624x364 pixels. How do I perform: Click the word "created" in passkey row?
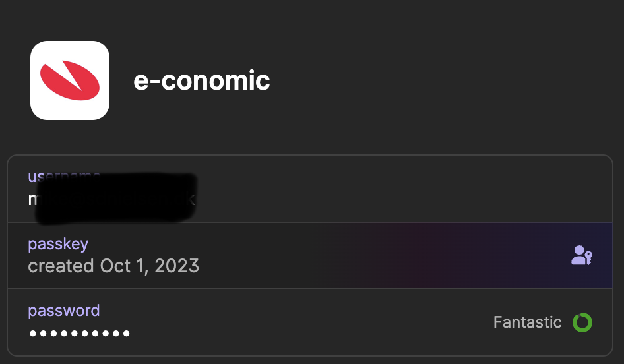[61, 266]
